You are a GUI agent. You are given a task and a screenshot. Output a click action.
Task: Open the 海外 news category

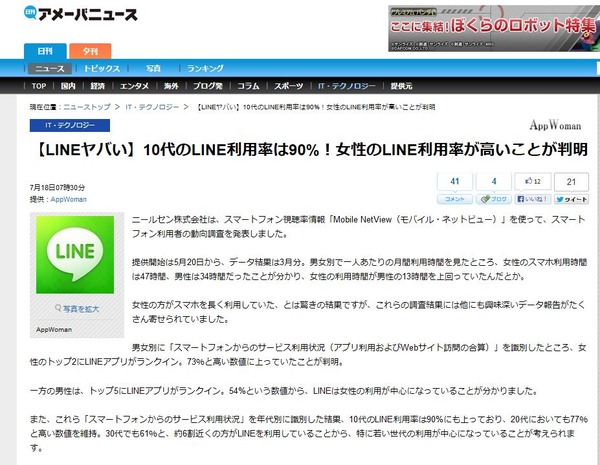coord(171,86)
